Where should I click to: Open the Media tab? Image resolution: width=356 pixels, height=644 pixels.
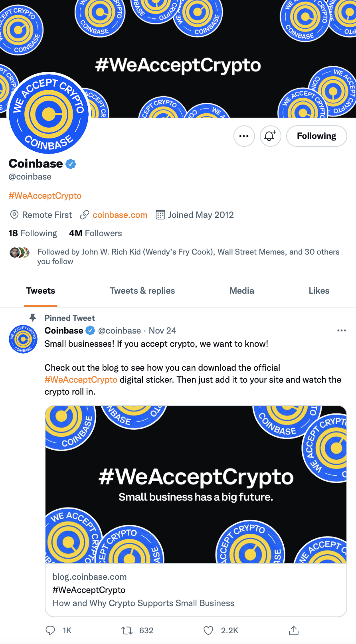(241, 291)
